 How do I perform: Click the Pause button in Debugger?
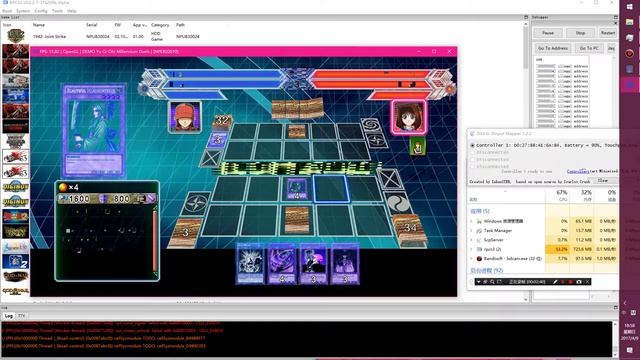pyautogui.click(x=548, y=33)
